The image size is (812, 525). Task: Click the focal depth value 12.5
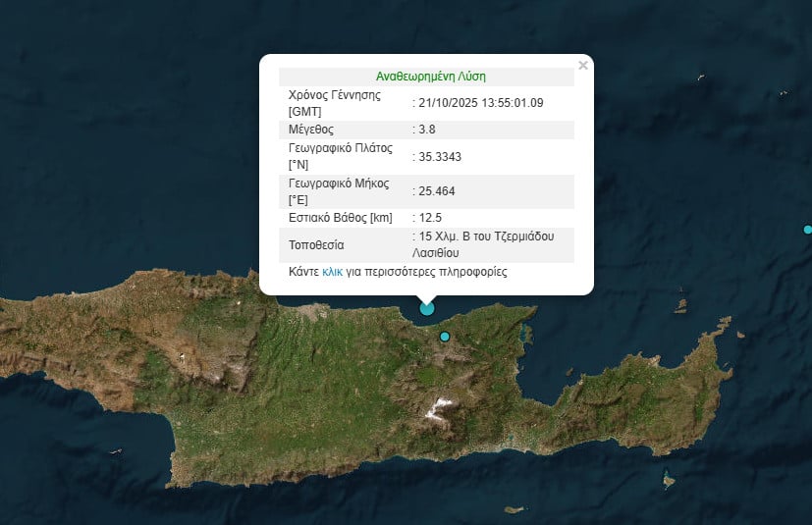click(x=430, y=217)
